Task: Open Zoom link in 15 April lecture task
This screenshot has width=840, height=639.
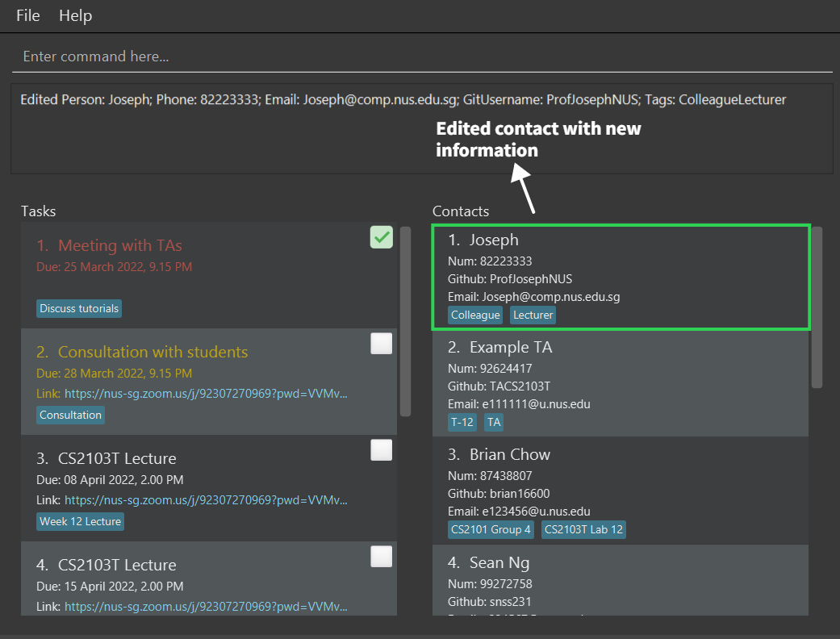Action: [206, 607]
